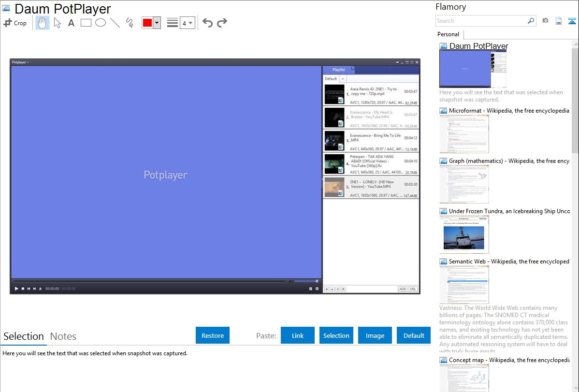Click the Playlist tab in Potplayer

(338, 70)
